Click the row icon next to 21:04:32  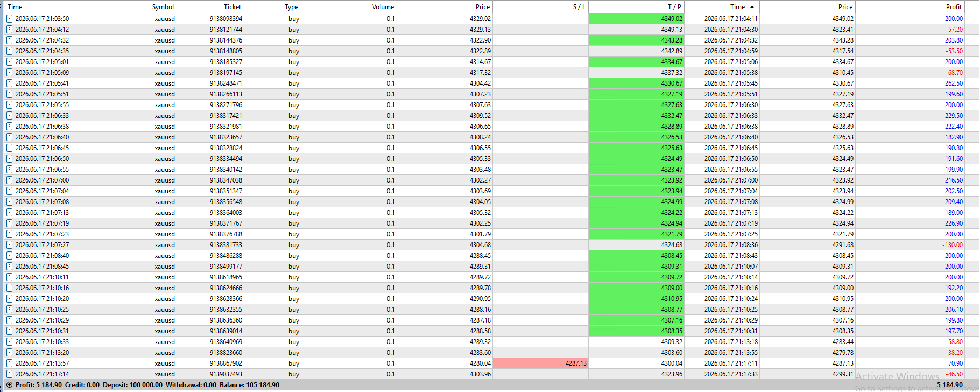(9, 40)
